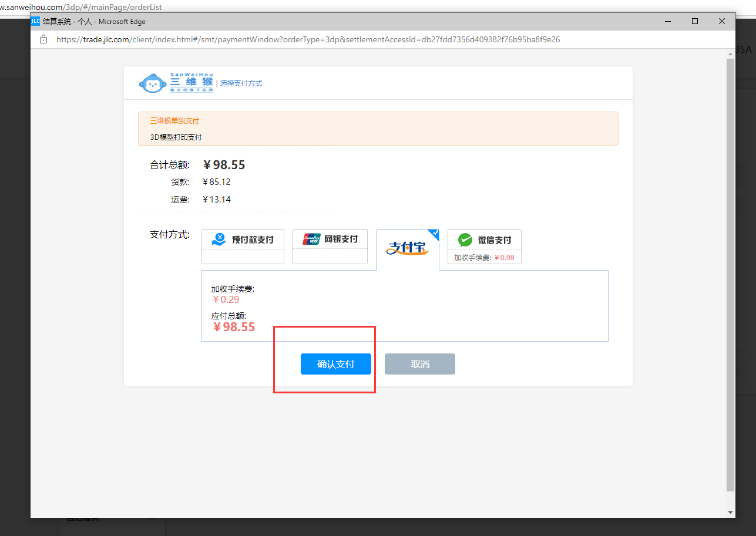Click the scrollbar up arrow
Viewport: 756px width, 536px height.
coord(730,53)
